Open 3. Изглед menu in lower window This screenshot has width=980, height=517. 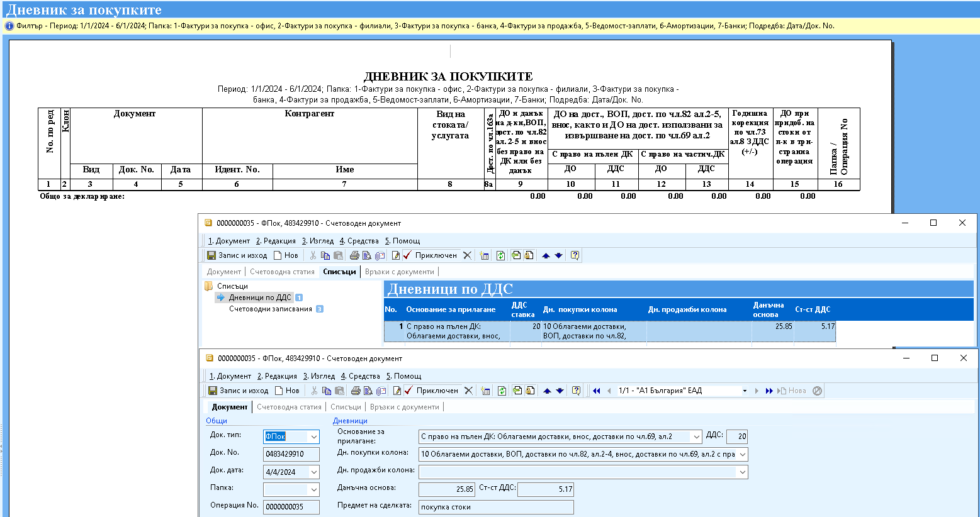click(319, 376)
